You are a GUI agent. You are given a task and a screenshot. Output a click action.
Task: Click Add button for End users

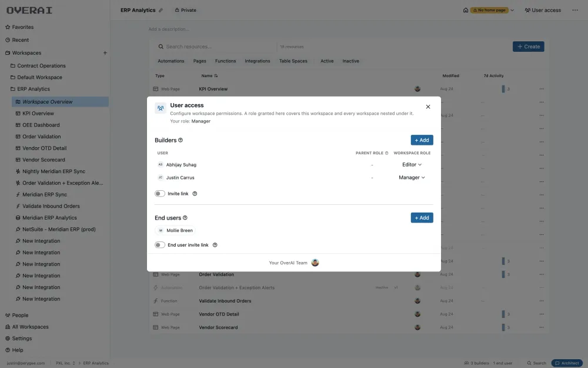[x=422, y=218]
